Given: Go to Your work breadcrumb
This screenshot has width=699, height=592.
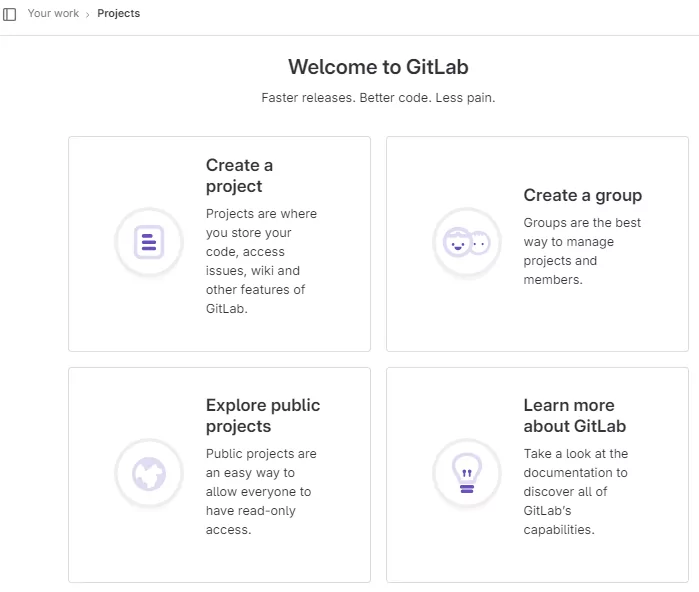Looking at the screenshot, I should click(x=53, y=14).
